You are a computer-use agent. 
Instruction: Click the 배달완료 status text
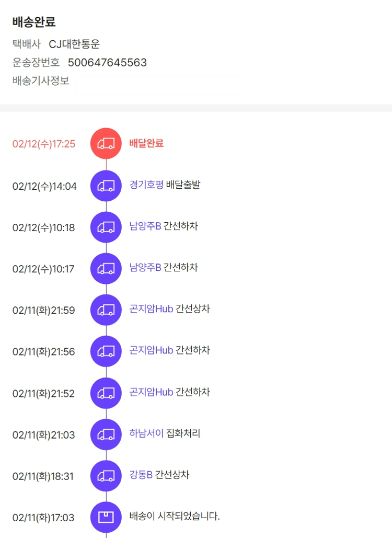(x=146, y=143)
